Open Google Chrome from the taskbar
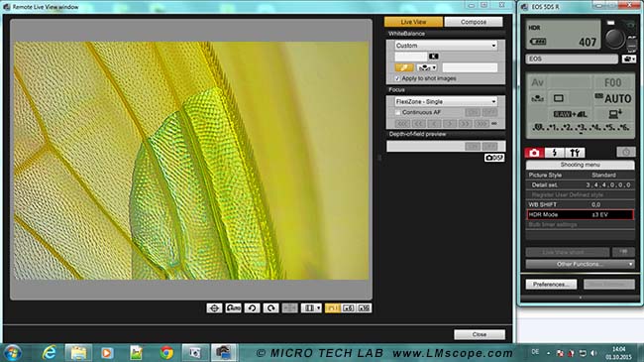Viewport: 644px width, 362px height. pos(166,352)
